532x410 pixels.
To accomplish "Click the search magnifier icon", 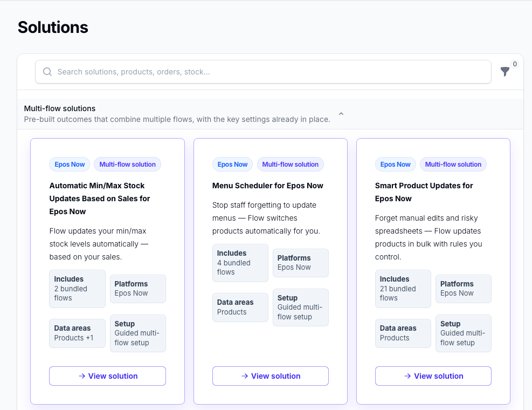I will [47, 72].
